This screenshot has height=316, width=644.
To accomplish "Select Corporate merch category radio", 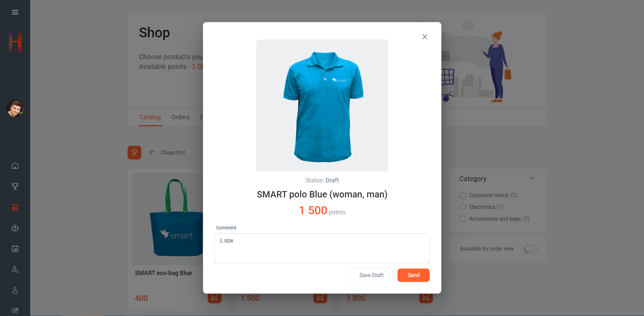I will coord(463,195).
